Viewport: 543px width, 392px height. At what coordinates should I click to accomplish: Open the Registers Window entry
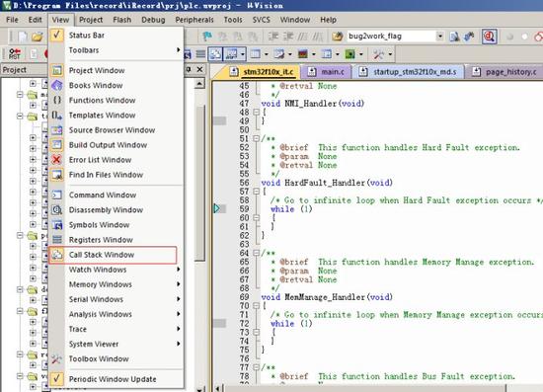[116, 240]
